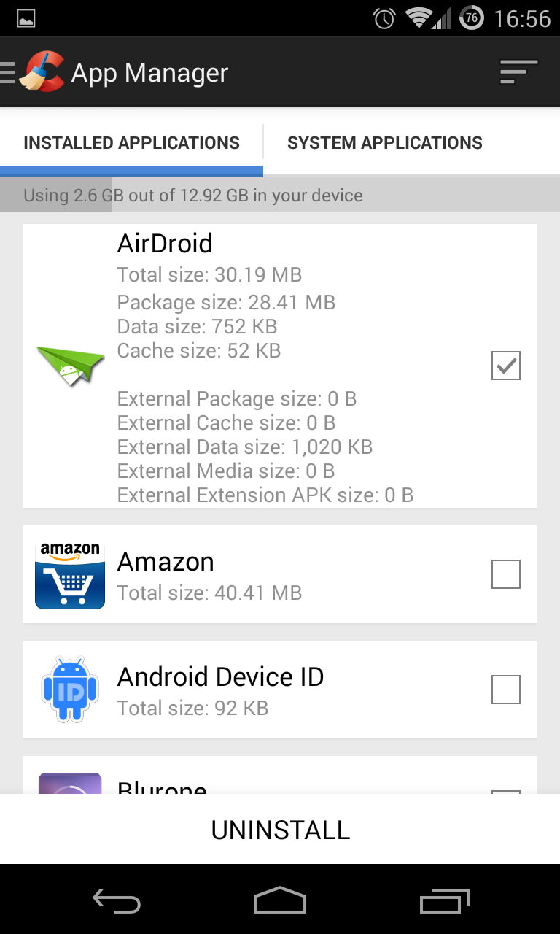Open the recent apps navigation icon

pos(445,900)
